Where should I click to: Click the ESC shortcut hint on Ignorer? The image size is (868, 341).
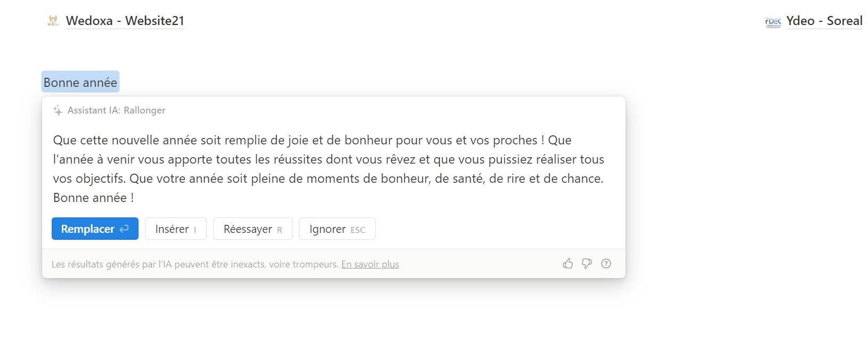(x=358, y=230)
